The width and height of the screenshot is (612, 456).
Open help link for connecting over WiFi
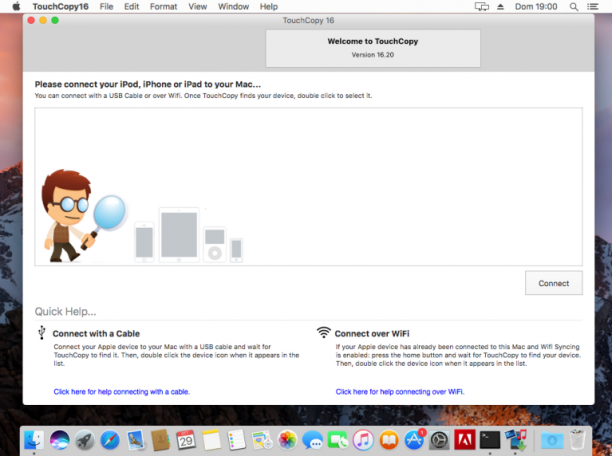click(x=400, y=392)
